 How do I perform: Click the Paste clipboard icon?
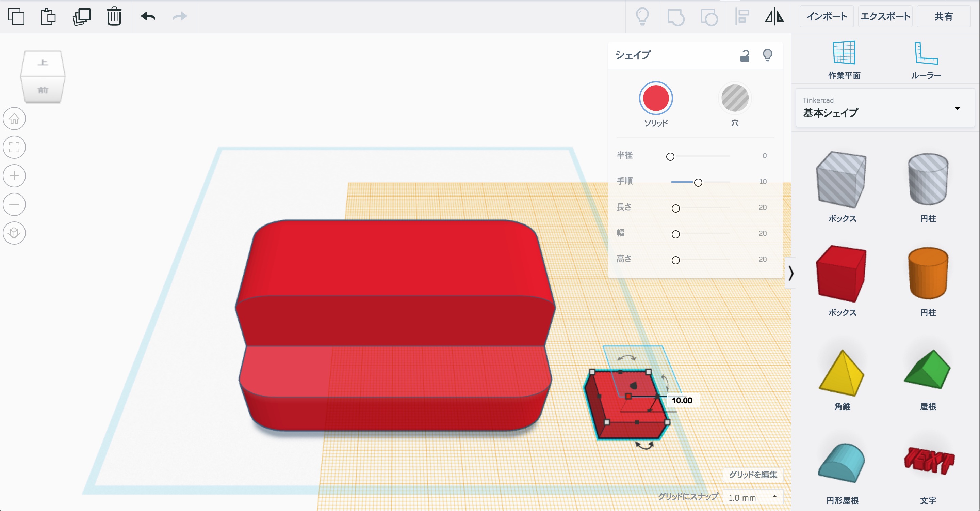pyautogui.click(x=48, y=16)
